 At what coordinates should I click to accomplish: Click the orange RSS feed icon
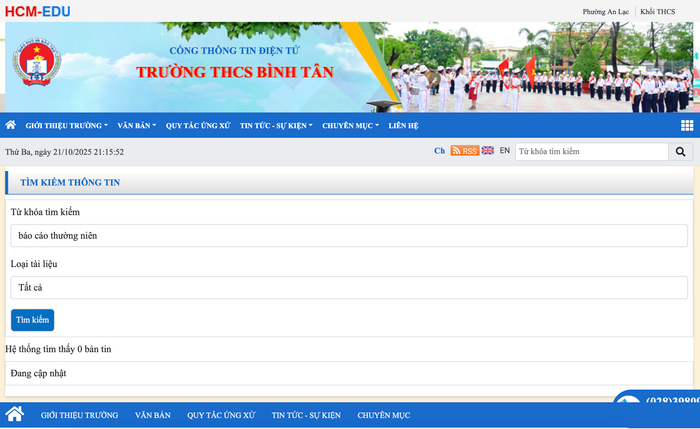(x=464, y=151)
